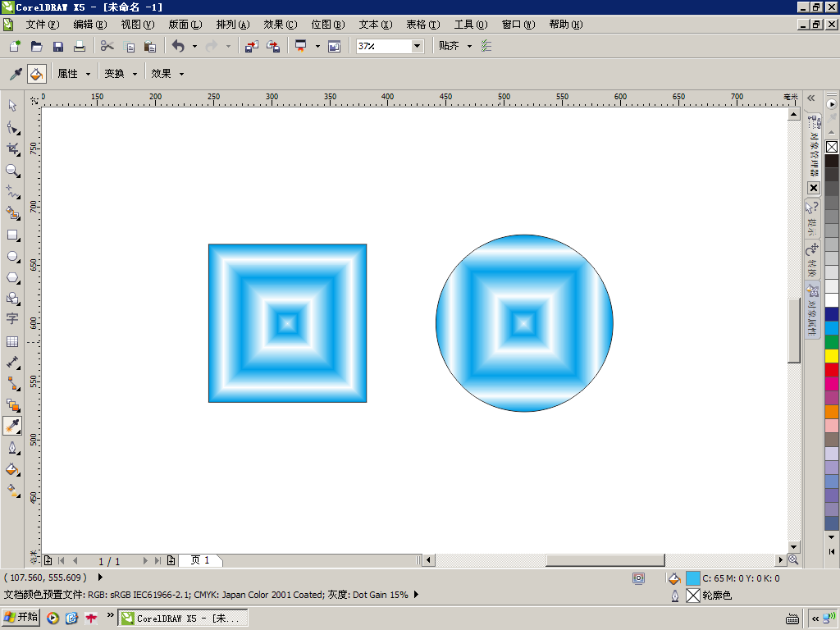The height and width of the screenshot is (630, 840).
Task: Pick the green palette swatch
Action: point(832,341)
